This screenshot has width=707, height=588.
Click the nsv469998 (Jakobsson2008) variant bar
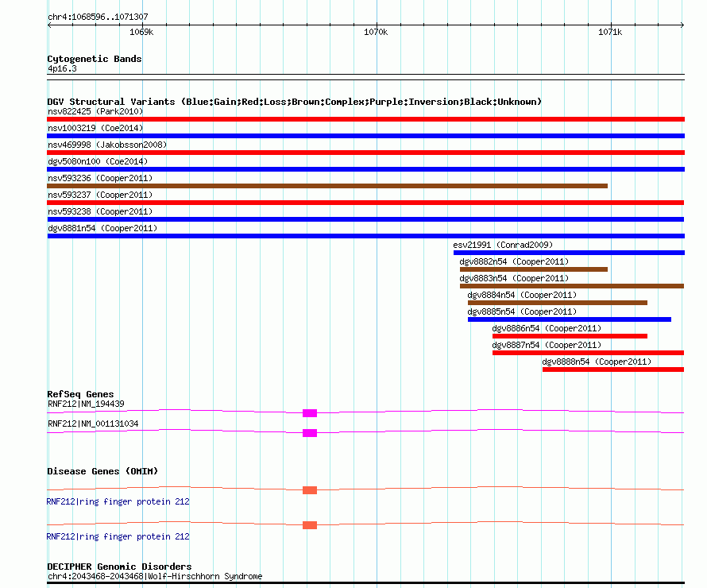[365, 153]
